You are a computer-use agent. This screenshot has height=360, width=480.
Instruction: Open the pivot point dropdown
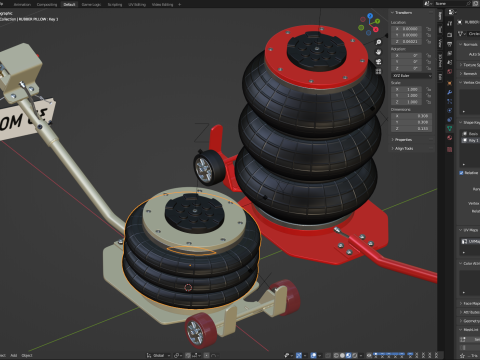click(x=177, y=355)
